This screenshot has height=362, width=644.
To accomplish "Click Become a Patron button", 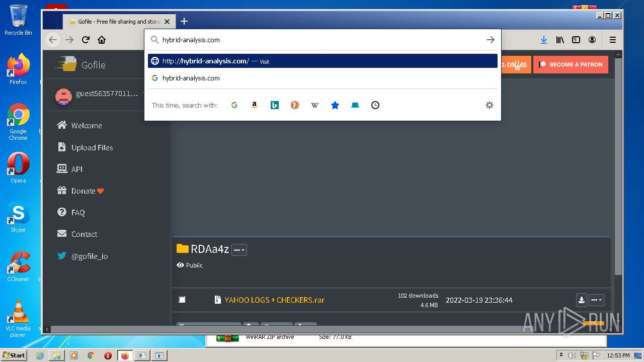I will pyautogui.click(x=571, y=64).
